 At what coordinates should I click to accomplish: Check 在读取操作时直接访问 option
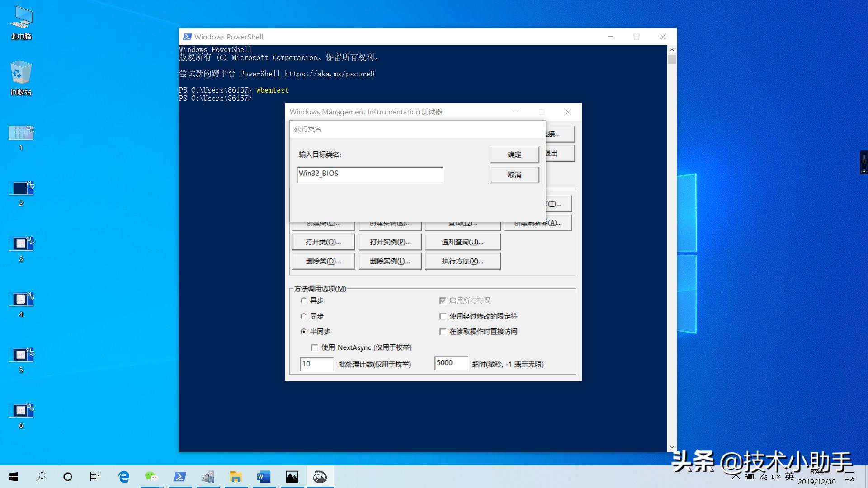[443, 332]
